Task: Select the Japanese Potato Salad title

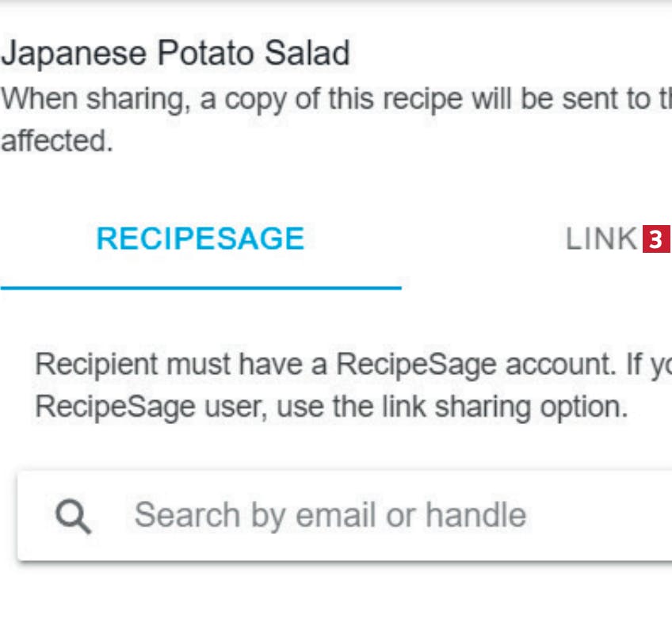Action: click(175, 53)
